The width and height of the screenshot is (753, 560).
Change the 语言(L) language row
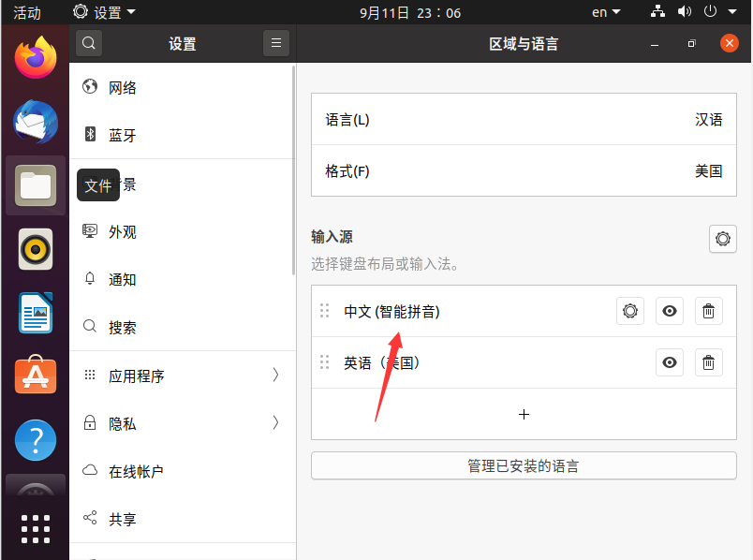tap(524, 119)
